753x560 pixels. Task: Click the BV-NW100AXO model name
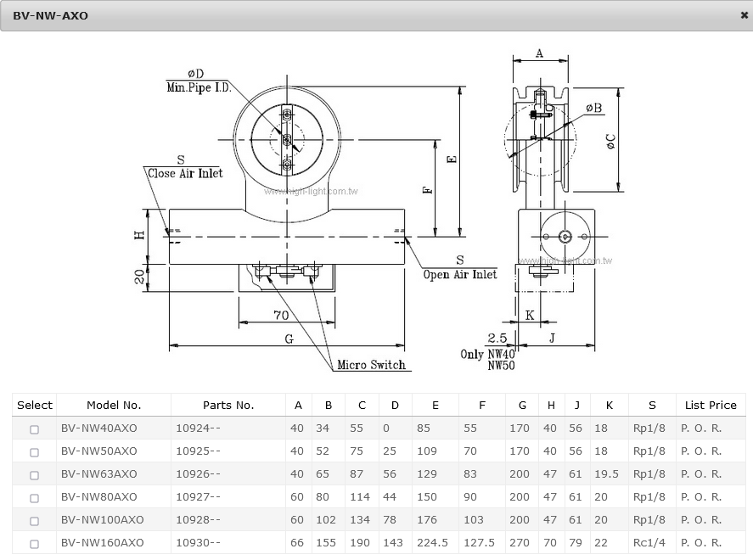102,520
